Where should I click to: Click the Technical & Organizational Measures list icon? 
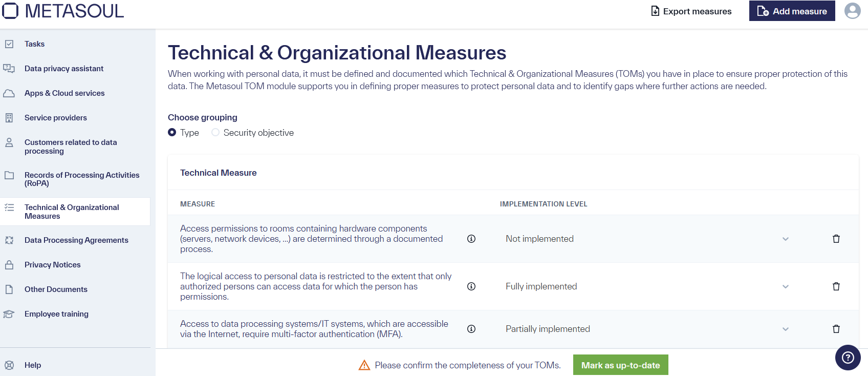tap(9, 207)
